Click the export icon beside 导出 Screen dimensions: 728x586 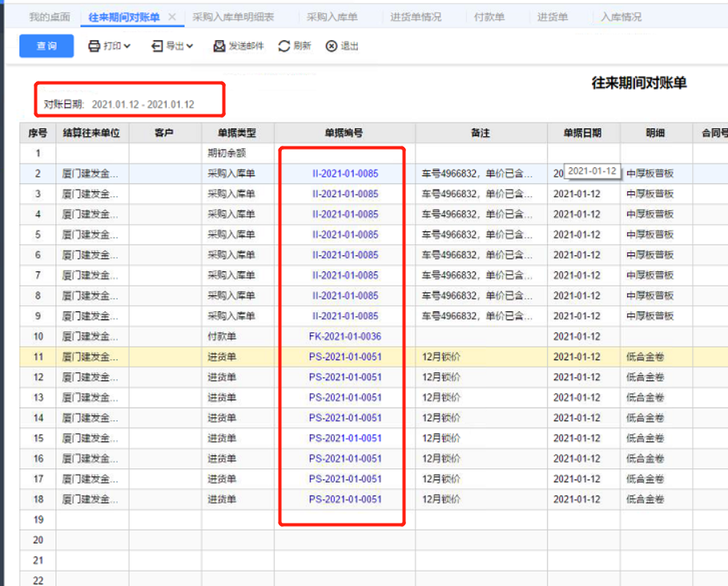click(157, 46)
